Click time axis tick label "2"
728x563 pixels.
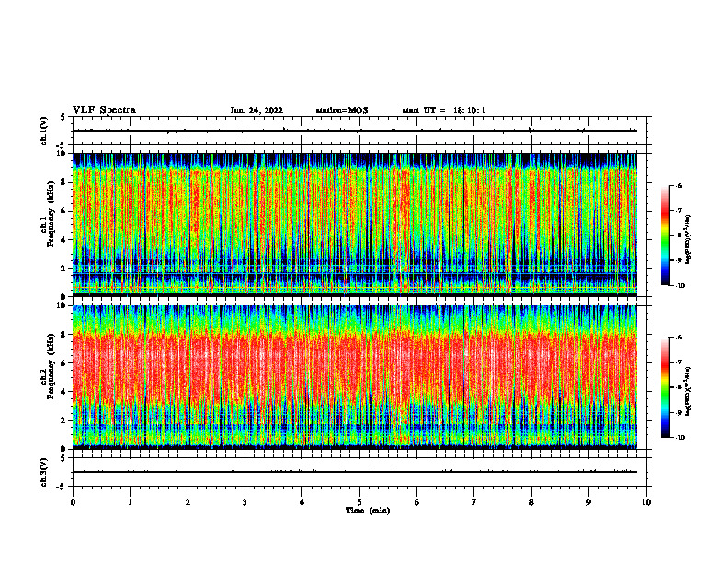pyautogui.click(x=188, y=502)
